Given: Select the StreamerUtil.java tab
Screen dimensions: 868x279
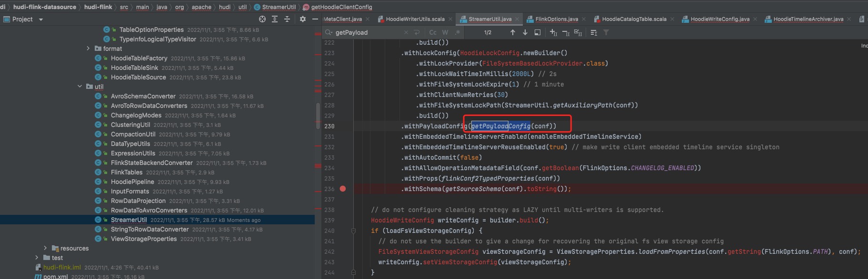Looking at the screenshot, I should pos(490,19).
